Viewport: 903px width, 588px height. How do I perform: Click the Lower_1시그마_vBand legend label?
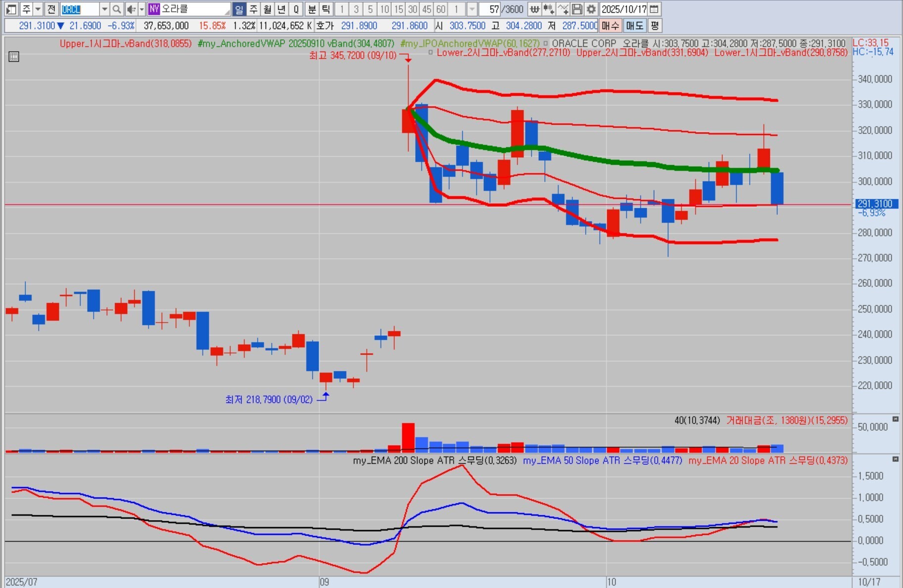[x=781, y=52]
